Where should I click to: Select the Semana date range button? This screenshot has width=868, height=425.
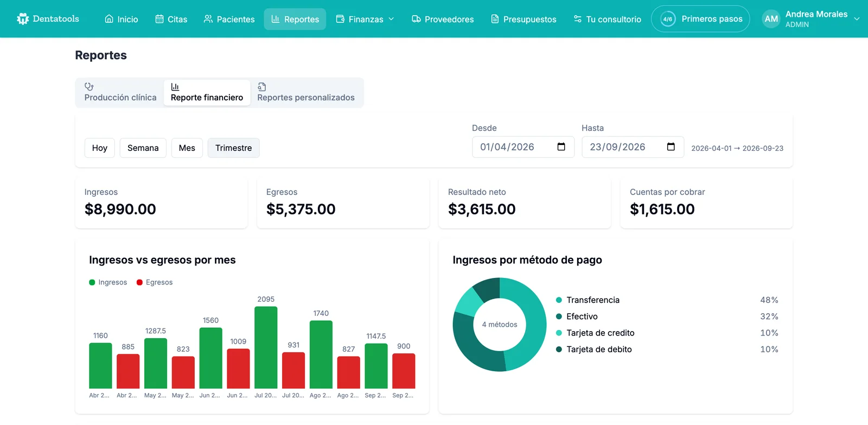(x=143, y=148)
